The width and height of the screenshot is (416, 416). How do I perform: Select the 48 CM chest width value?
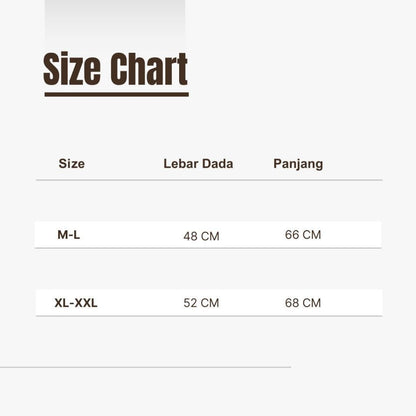click(x=201, y=236)
